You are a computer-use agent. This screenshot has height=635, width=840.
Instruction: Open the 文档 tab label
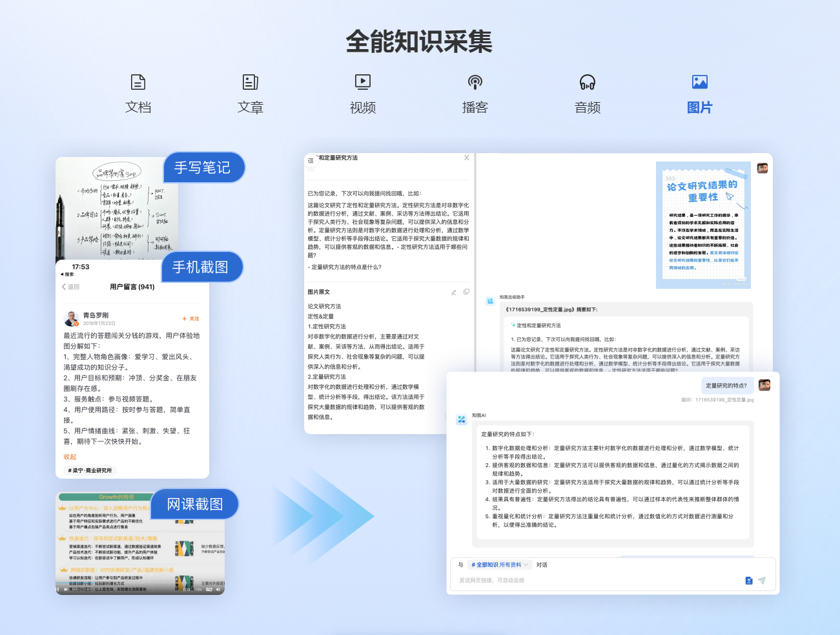pos(138,107)
